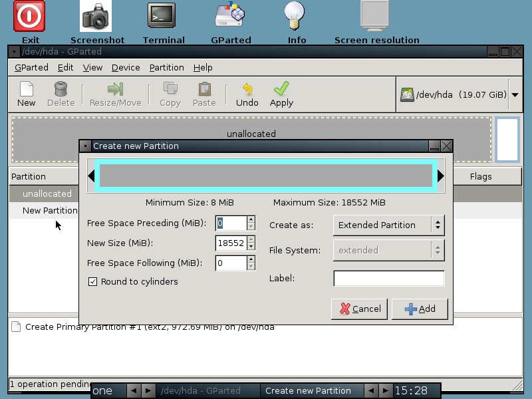Click the unallocated disk graphic in main window
The height and width of the screenshot is (399, 532).
point(251,134)
